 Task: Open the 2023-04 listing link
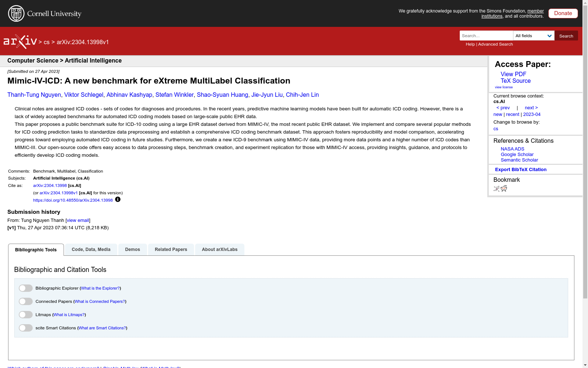[532, 114]
